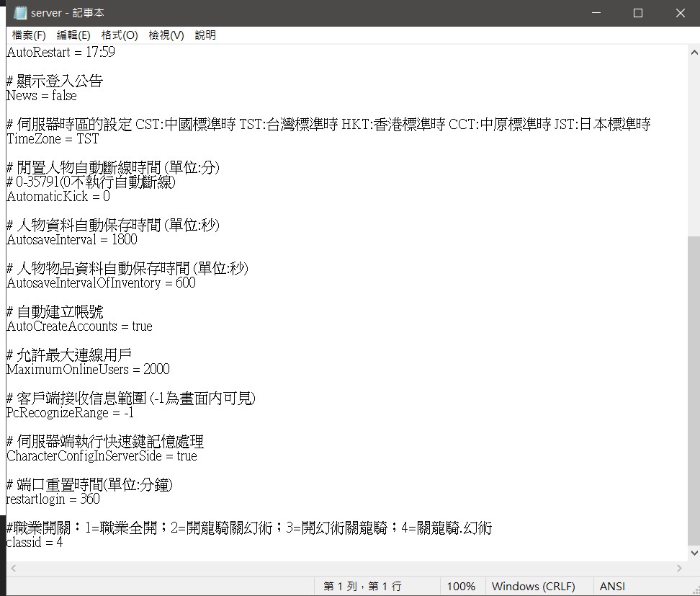Open the 檢視(V) menu
Image resolution: width=700 pixels, height=596 pixels.
pyautogui.click(x=166, y=35)
